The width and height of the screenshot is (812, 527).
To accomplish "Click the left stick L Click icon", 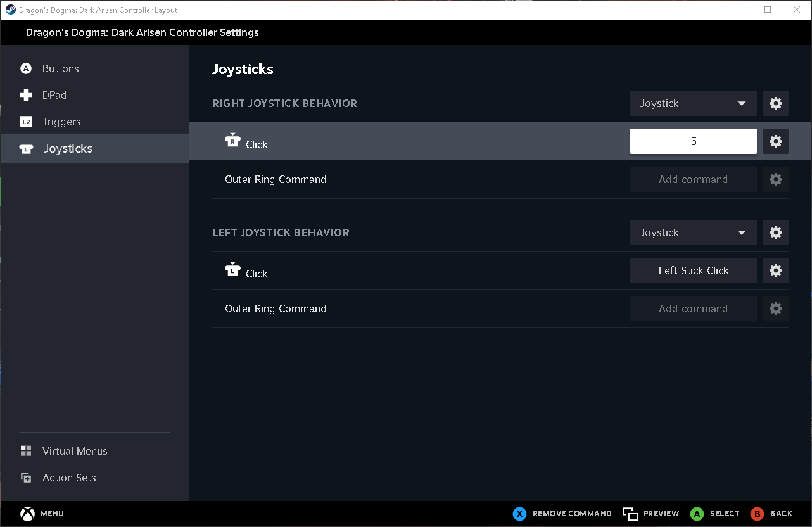I will tap(232, 270).
